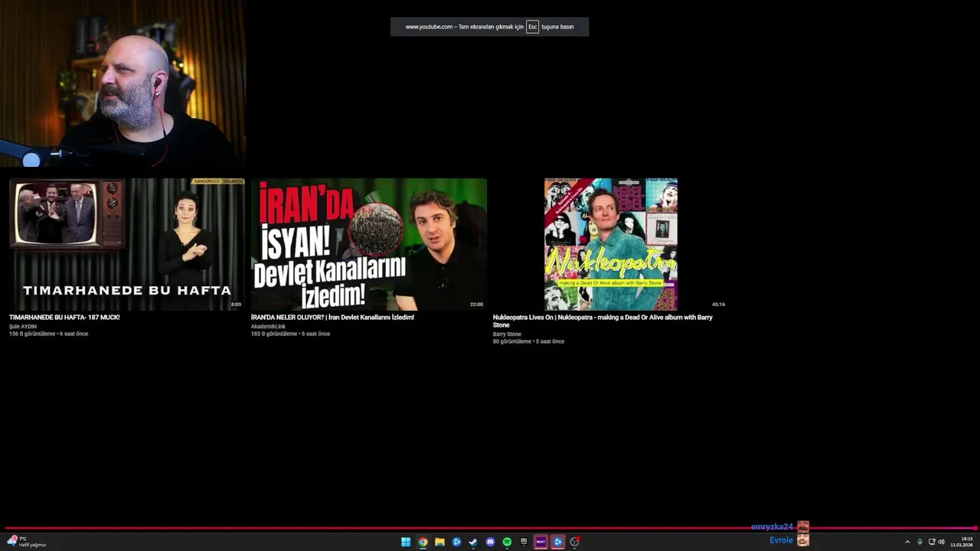Image resolution: width=980 pixels, height=551 pixels.
Task: Click the weather widget on the taskbar
Action: tap(26, 542)
